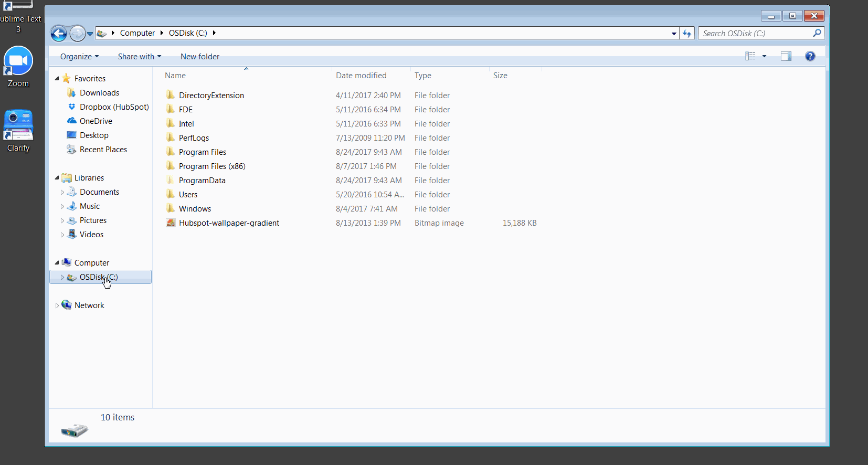Image resolution: width=868 pixels, height=465 pixels.
Task: Open Network in the navigation pane
Action: (89, 305)
